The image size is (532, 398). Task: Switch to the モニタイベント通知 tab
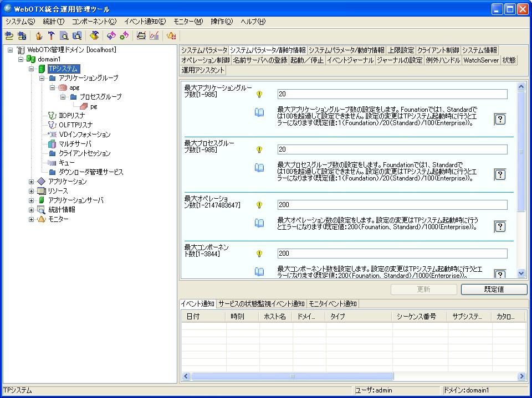tap(332, 304)
